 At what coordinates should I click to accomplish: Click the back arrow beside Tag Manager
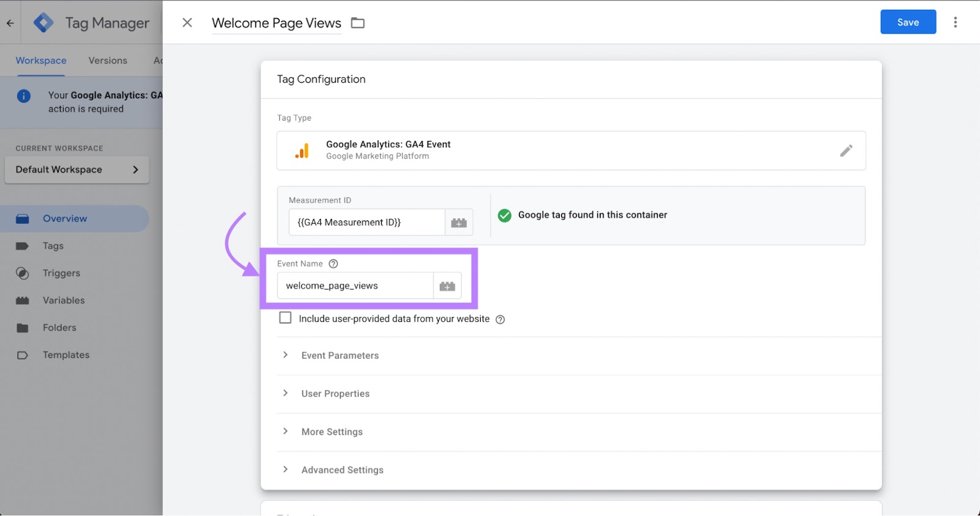point(10,23)
